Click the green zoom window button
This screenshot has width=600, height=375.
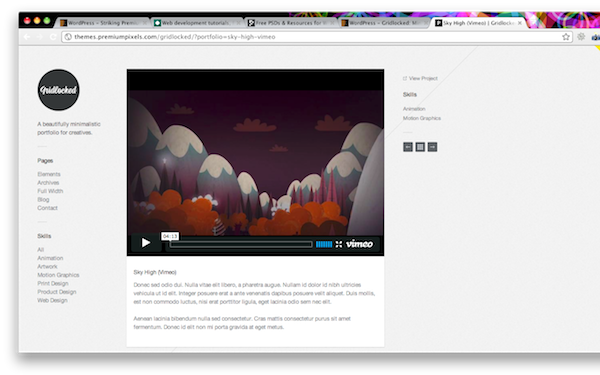pyautogui.click(x=47, y=21)
